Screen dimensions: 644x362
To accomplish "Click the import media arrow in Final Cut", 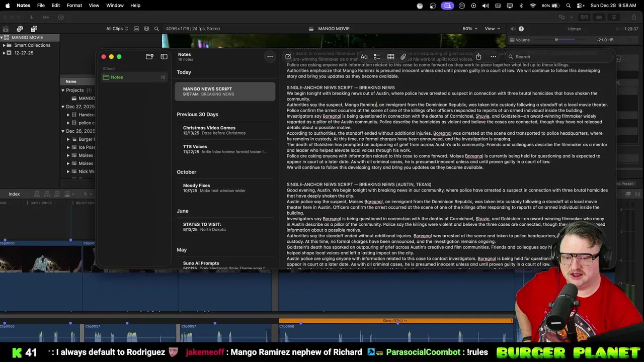I will [x=31, y=17].
